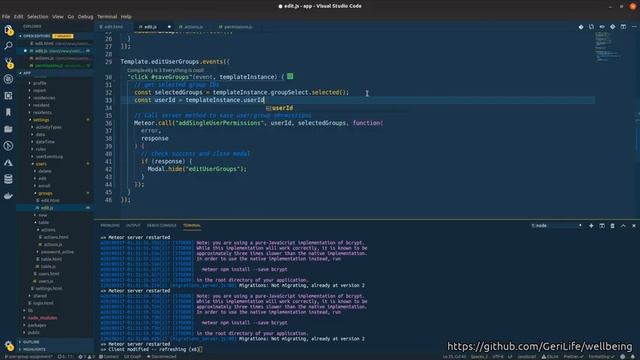
Task: Switch to the DEBUG CONSOLE panel tab
Action: (162, 225)
